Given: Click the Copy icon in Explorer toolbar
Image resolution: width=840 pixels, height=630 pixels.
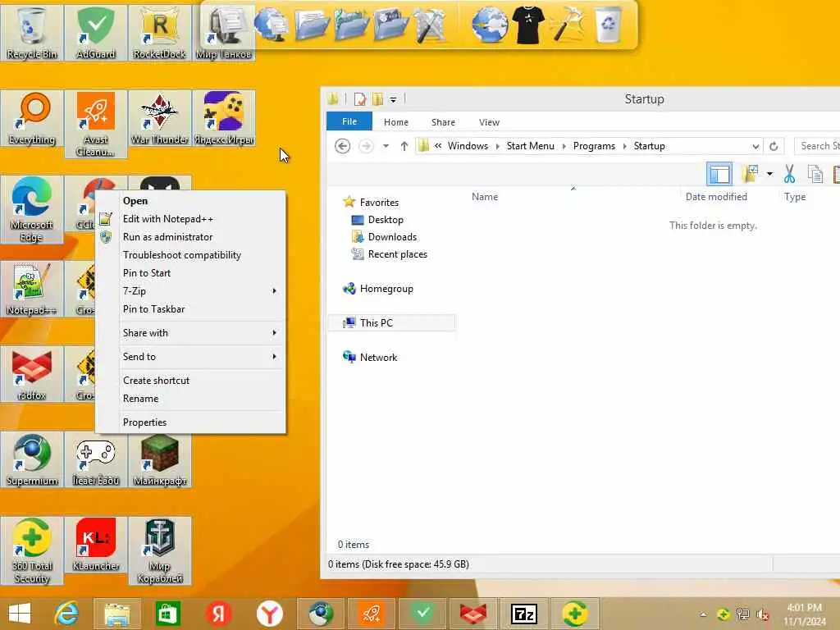Looking at the screenshot, I should 815,174.
